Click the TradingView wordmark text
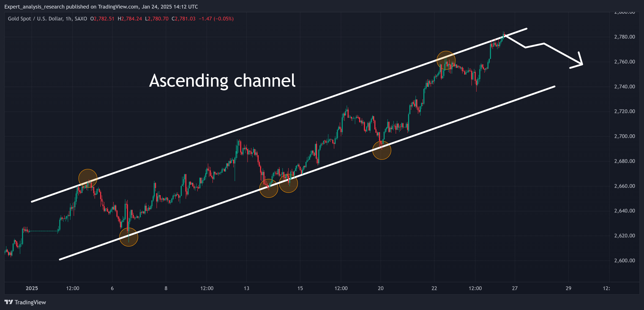The height and width of the screenshot is (310, 644). point(30,302)
